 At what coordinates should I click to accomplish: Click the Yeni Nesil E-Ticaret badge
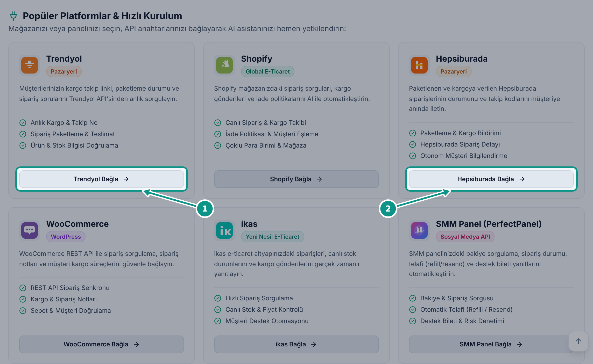click(273, 237)
